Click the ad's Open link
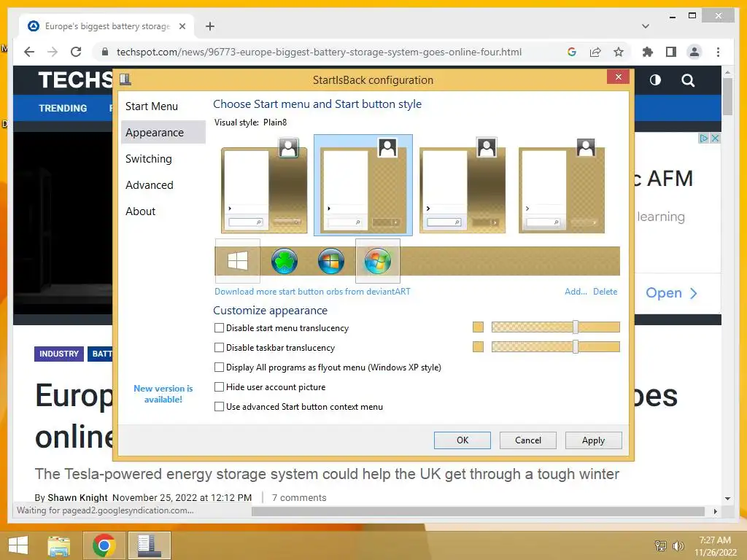This screenshot has height=560, width=747. click(671, 293)
